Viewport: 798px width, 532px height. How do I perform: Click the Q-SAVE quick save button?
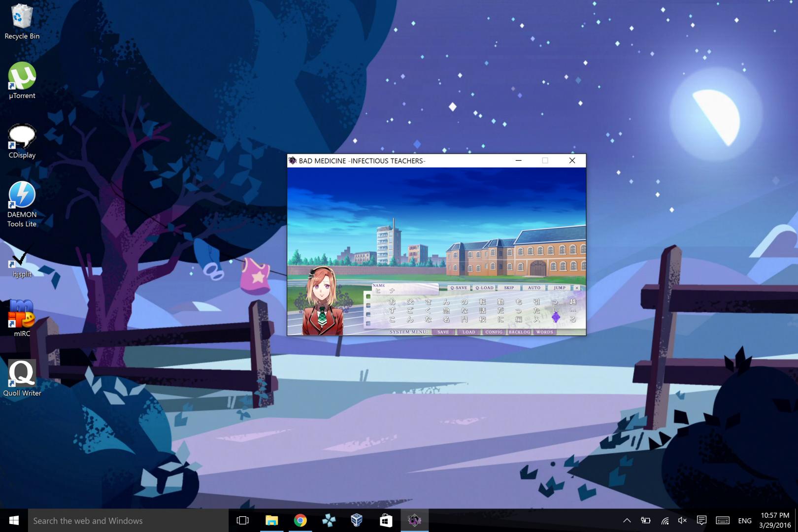[458, 288]
